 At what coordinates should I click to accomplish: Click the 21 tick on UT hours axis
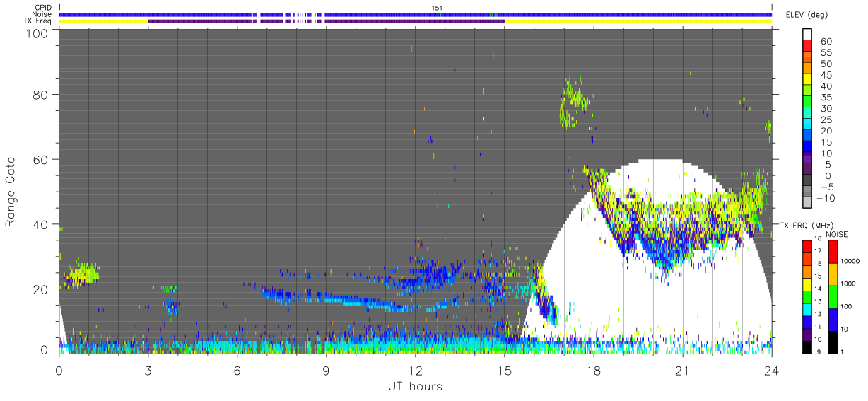(683, 370)
